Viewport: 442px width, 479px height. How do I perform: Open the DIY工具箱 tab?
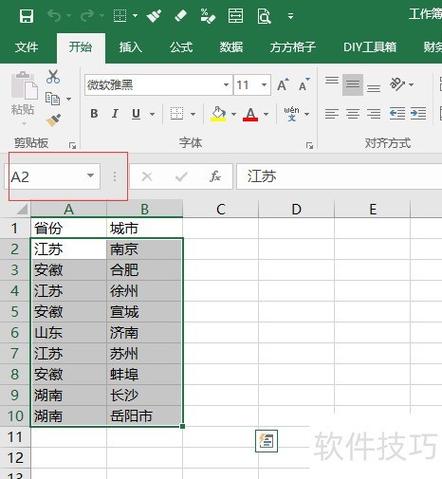point(370,47)
